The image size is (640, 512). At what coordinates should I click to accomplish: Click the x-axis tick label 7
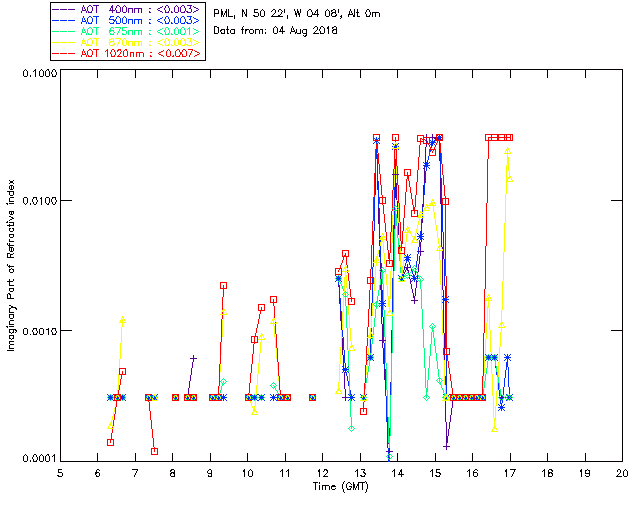pyautogui.click(x=136, y=473)
